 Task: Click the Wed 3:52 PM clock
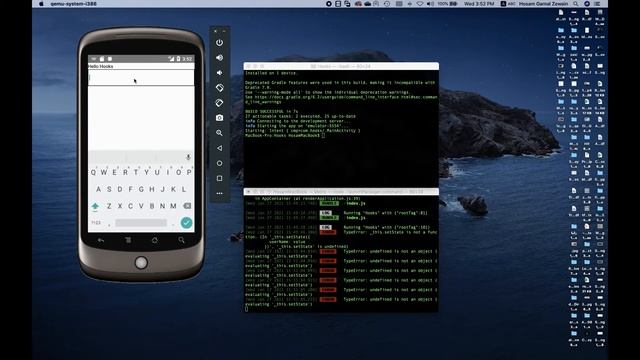tap(479, 4)
